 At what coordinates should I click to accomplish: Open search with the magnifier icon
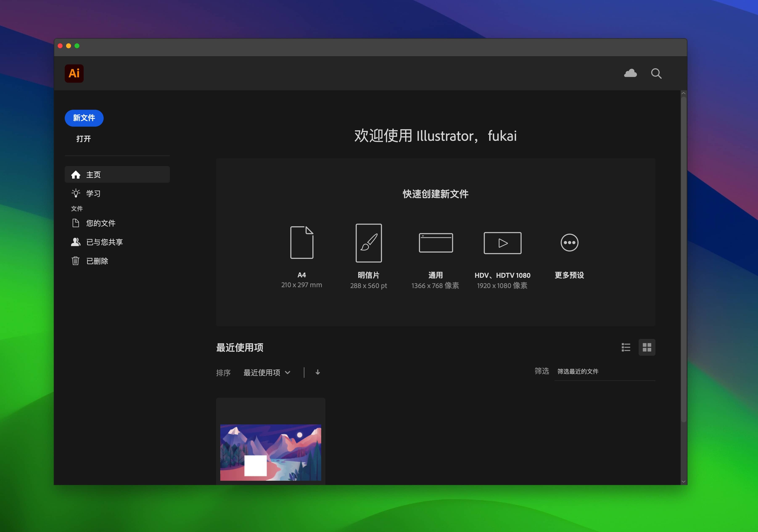coord(656,73)
